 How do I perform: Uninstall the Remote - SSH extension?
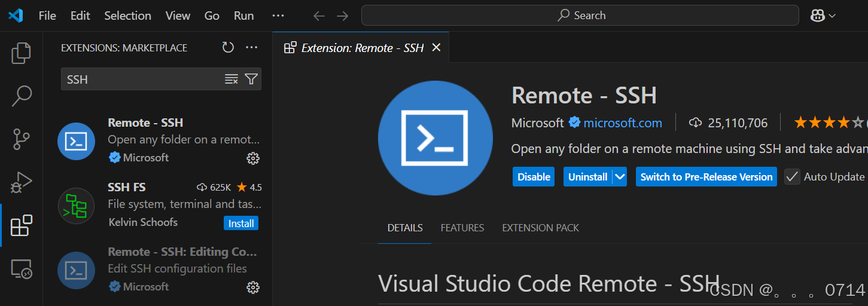pos(587,177)
